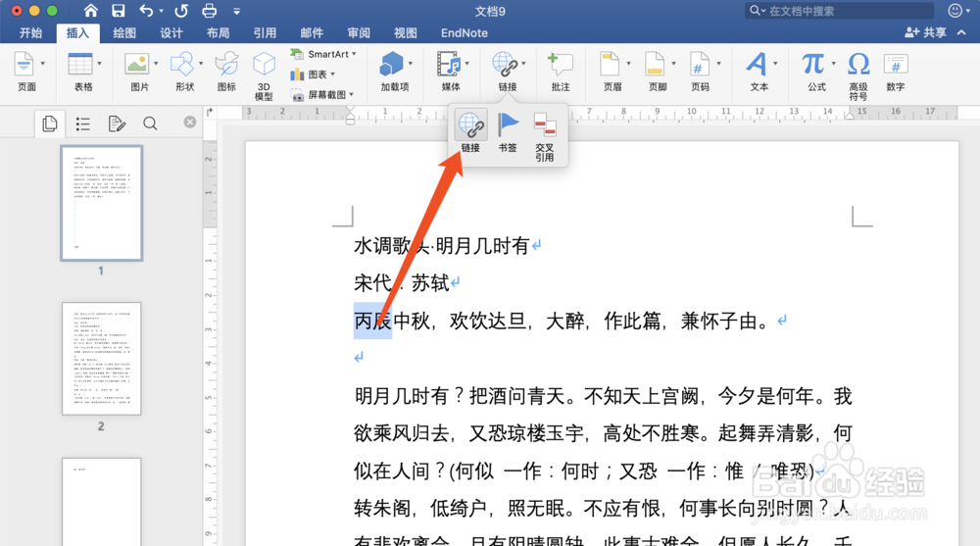Expand the 表格 dropdown arrow

coord(99,64)
